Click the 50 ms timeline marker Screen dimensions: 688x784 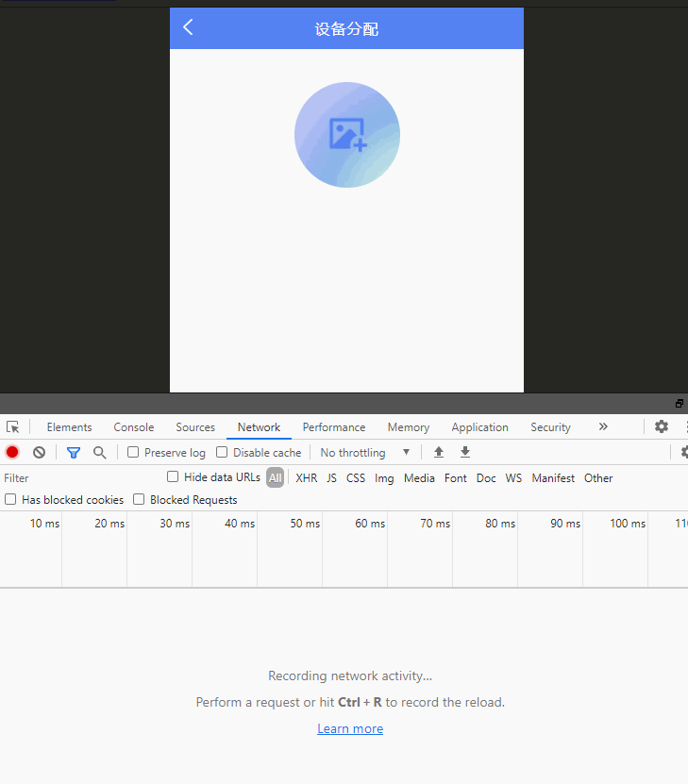click(x=305, y=524)
